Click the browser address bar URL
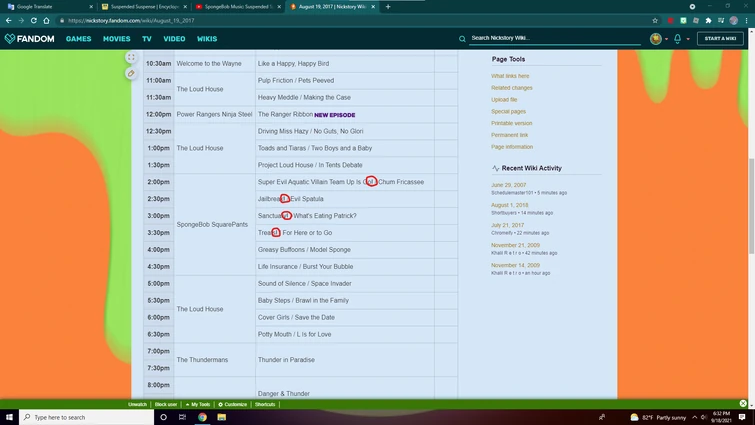 (x=130, y=21)
